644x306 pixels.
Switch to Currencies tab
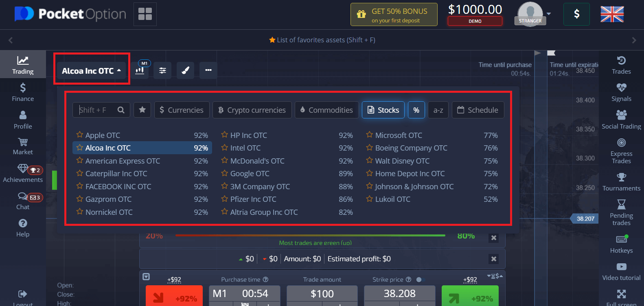[182, 110]
